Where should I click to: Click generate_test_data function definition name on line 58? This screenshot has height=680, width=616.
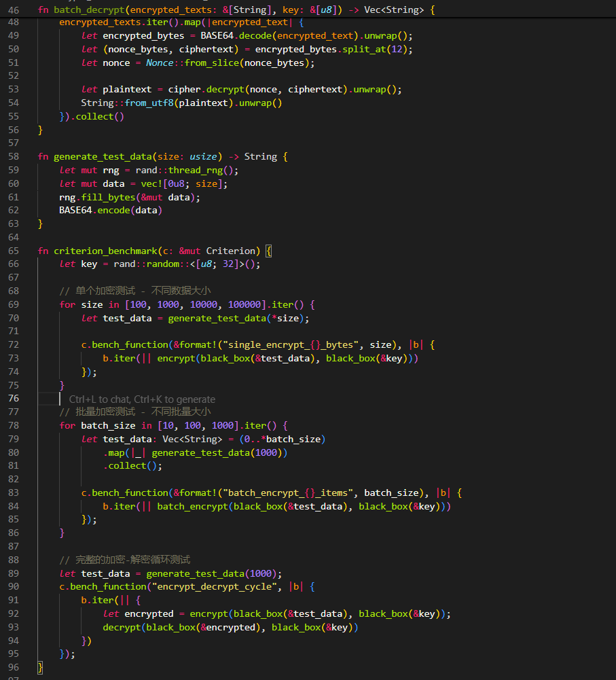pos(103,156)
